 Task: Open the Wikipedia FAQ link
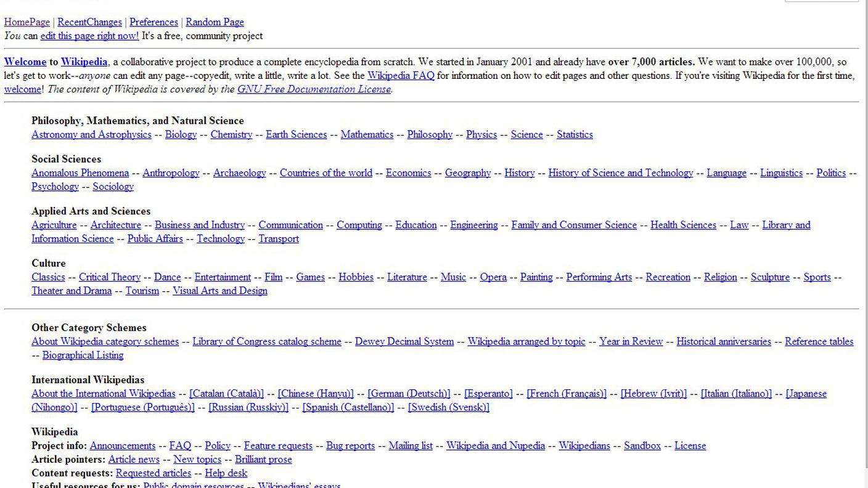pos(401,76)
